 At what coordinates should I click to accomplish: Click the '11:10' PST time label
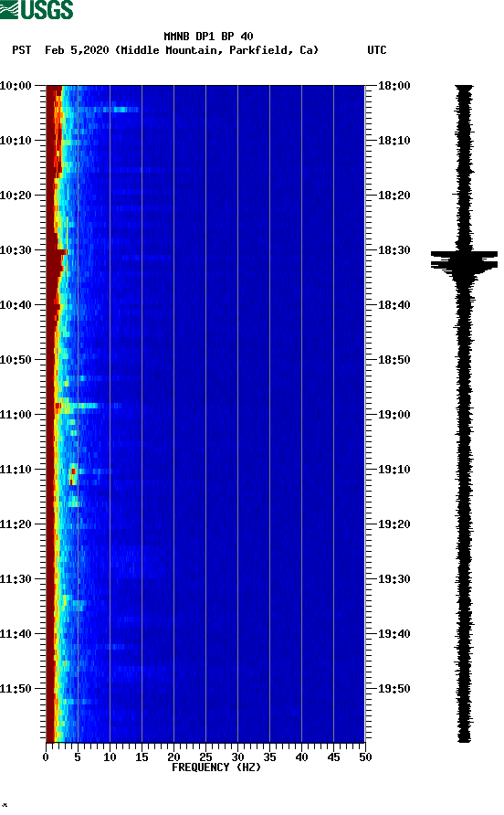(16, 470)
